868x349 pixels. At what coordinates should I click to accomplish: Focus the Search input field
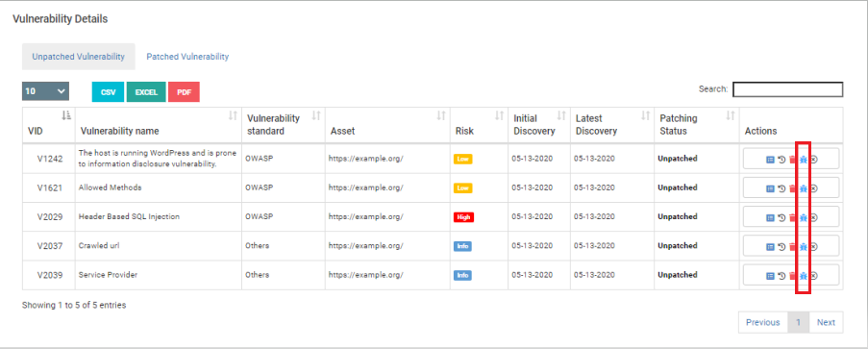787,89
